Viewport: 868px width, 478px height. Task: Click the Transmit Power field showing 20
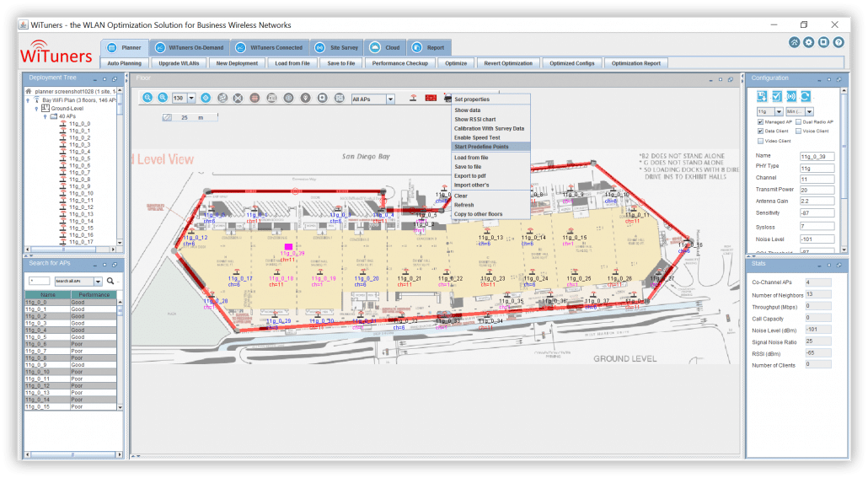(x=817, y=190)
